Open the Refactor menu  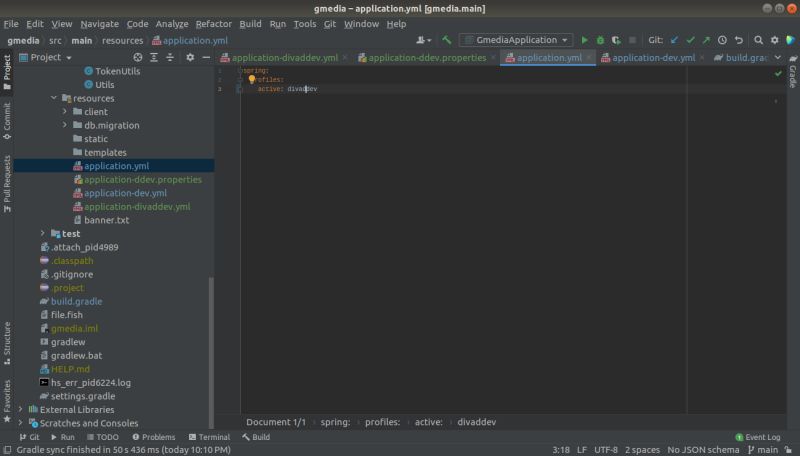pos(213,24)
